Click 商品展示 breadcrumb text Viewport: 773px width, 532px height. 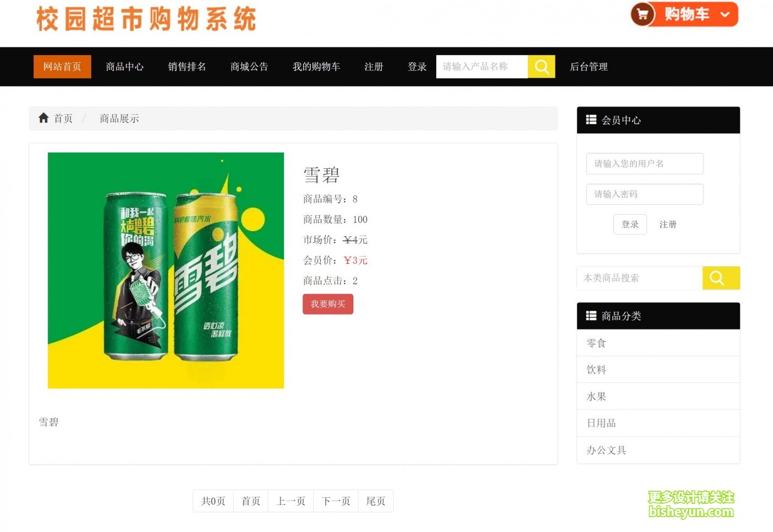119,118
